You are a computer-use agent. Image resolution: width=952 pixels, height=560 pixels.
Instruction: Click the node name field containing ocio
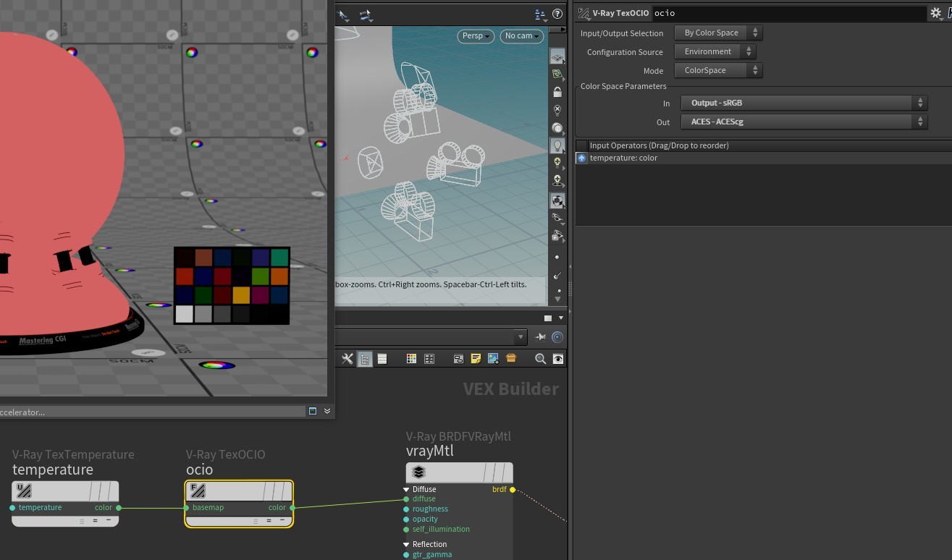tap(789, 13)
